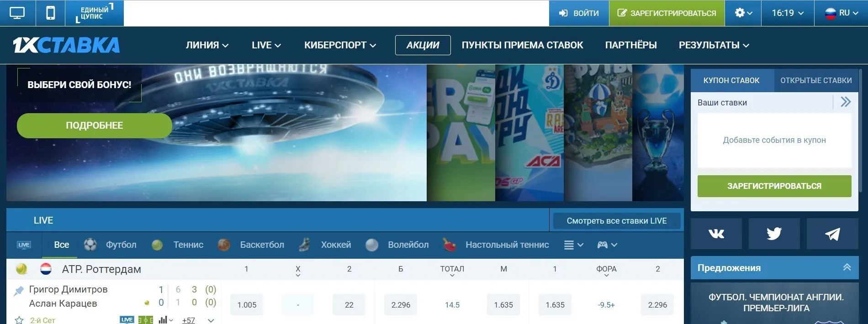Select the Баскетбол tab

click(262, 245)
